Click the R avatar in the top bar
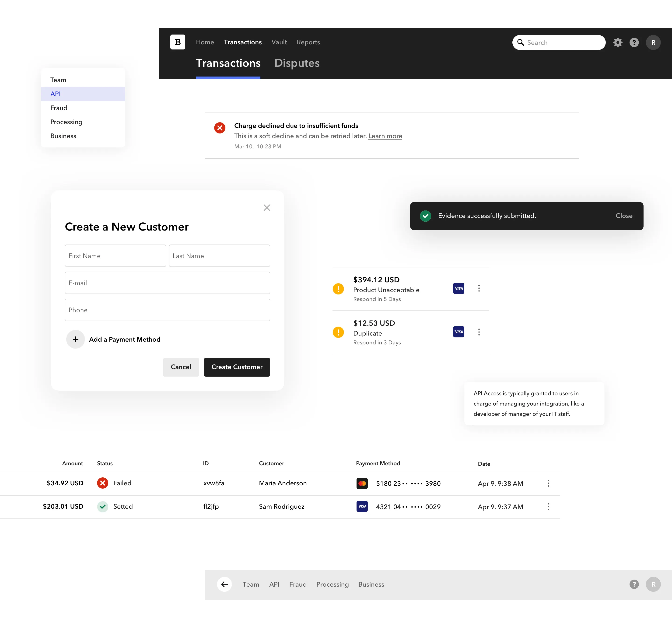 [653, 42]
